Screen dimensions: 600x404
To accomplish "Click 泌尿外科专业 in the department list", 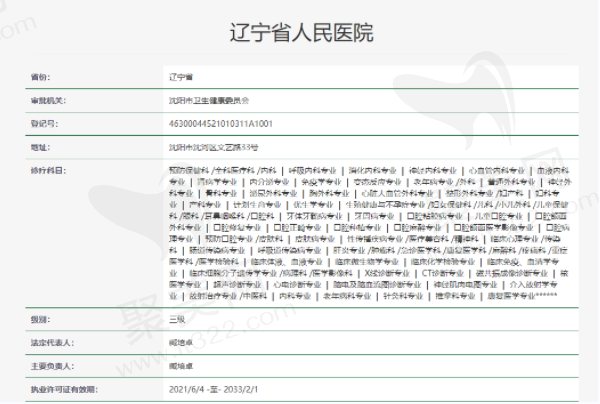I will pyautogui.click(x=273, y=194).
